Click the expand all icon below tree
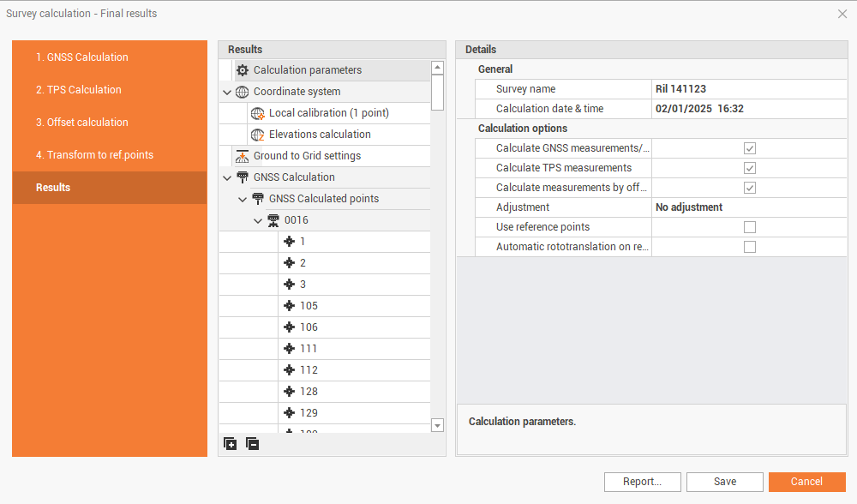The width and height of the screenshot is (857, 504). click(230, 443)
